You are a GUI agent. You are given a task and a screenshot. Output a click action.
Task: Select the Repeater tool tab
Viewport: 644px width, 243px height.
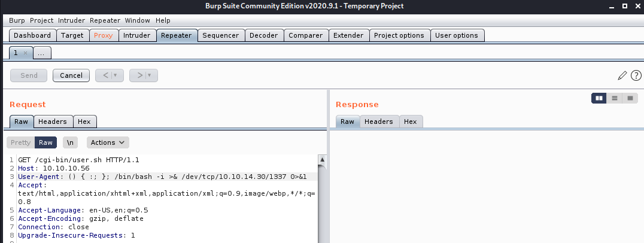point(176,35)
